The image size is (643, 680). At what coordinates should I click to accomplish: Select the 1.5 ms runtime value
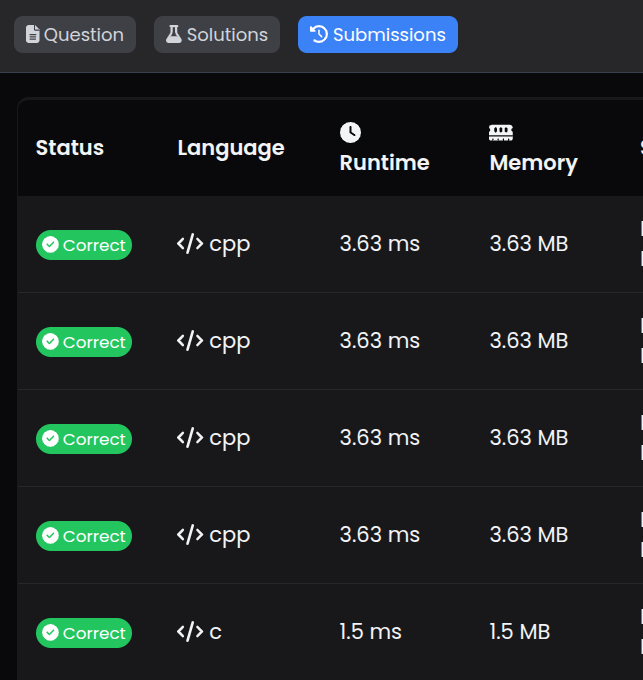point(370,632)
